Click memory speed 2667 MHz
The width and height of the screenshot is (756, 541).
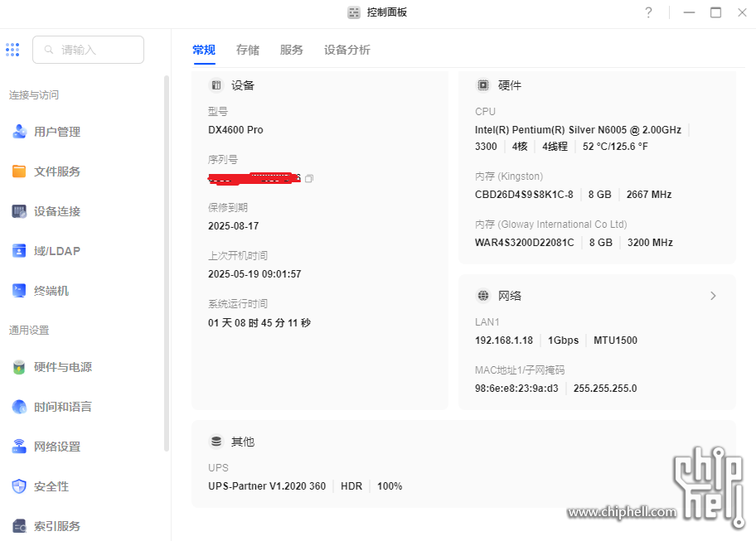(649, 195)
